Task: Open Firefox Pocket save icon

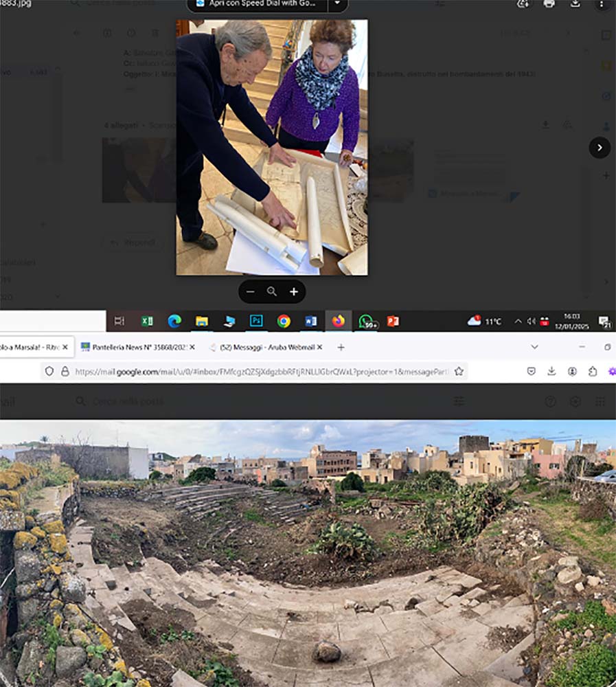Action: pos(532,372)
